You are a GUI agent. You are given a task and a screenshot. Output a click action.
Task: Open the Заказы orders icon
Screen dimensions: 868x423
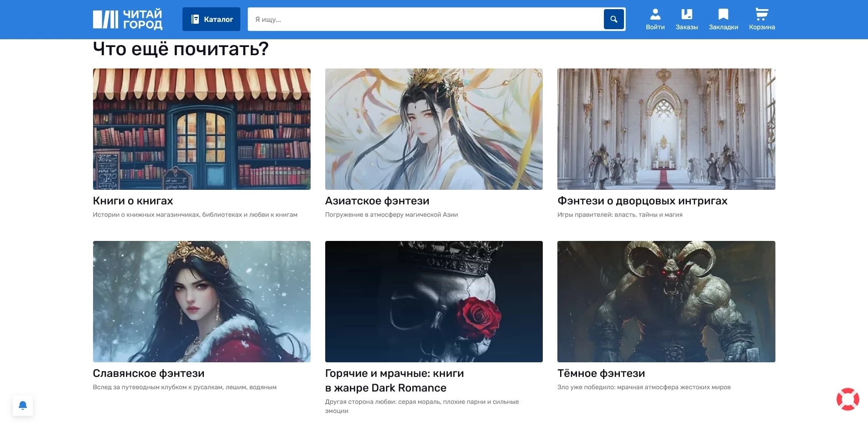pyautogui.click(x=686, y=19)
